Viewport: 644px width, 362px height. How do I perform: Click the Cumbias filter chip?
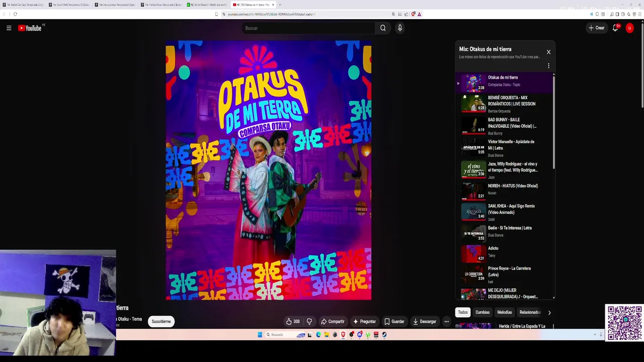coord(482,312)
